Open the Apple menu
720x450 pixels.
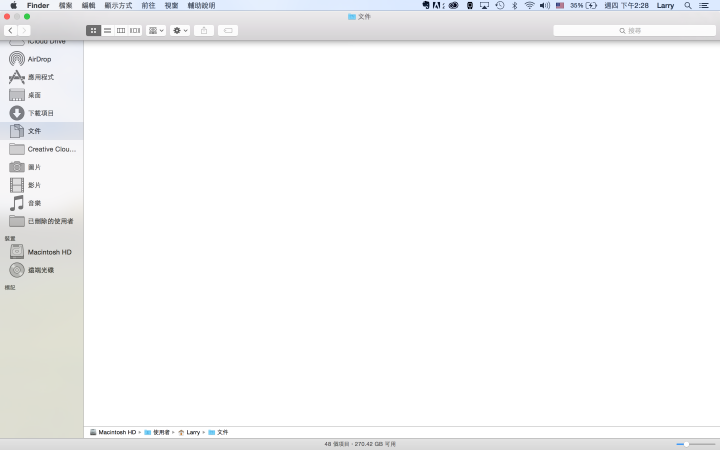click(x=13, y=6)
